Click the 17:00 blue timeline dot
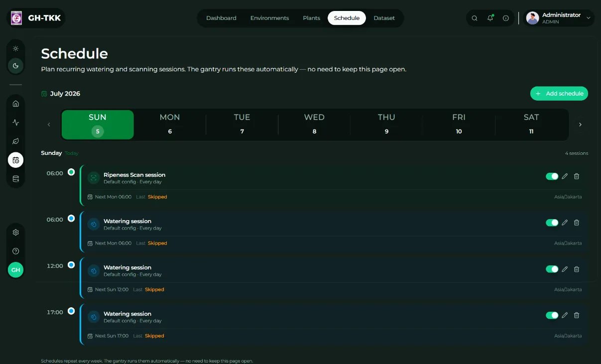 [x=71, y=311]
